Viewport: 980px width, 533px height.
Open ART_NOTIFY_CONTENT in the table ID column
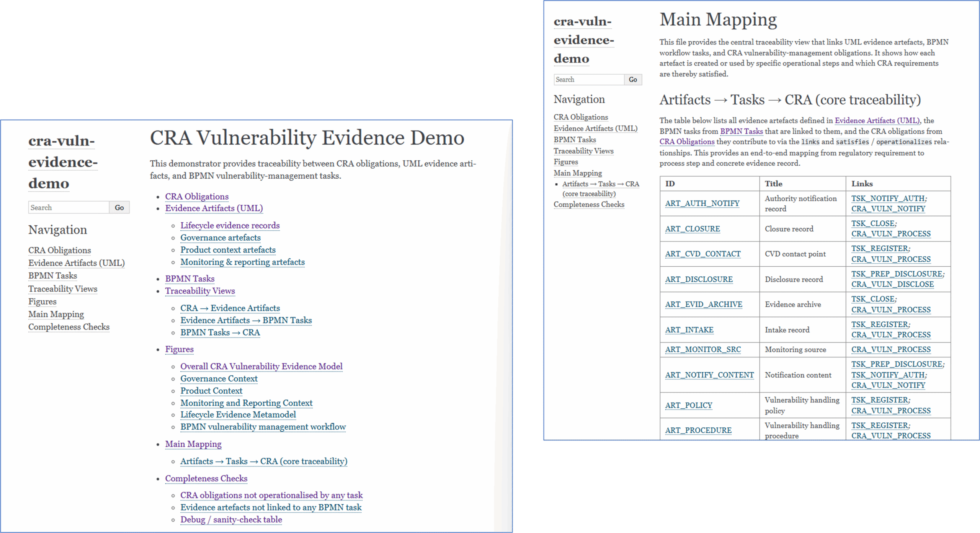click(709, 375)
